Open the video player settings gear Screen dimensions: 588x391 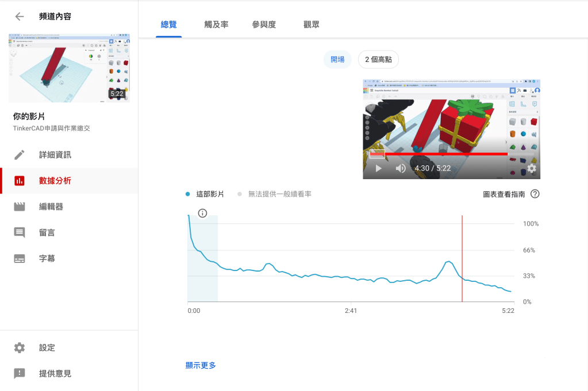[x=532, y=168]
